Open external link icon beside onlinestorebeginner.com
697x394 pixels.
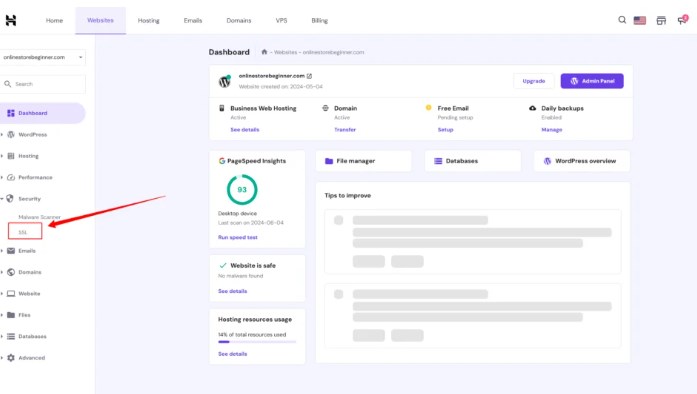click(309, 76)
